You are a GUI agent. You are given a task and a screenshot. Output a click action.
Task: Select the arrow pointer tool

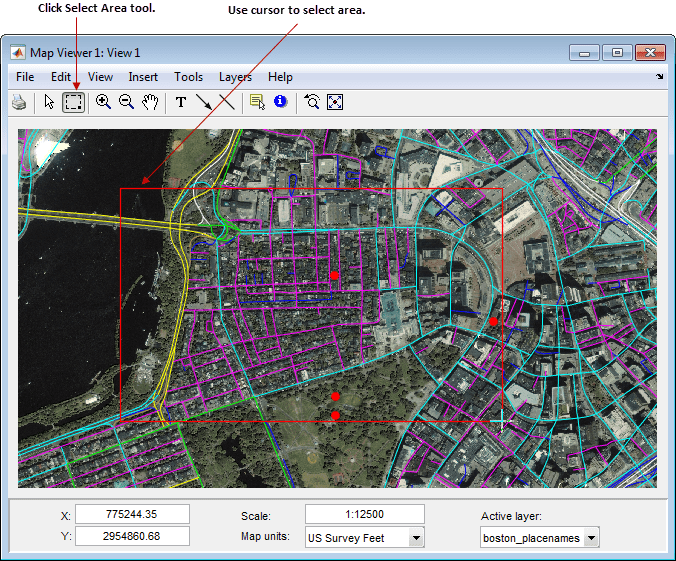(x=50, y=102)
